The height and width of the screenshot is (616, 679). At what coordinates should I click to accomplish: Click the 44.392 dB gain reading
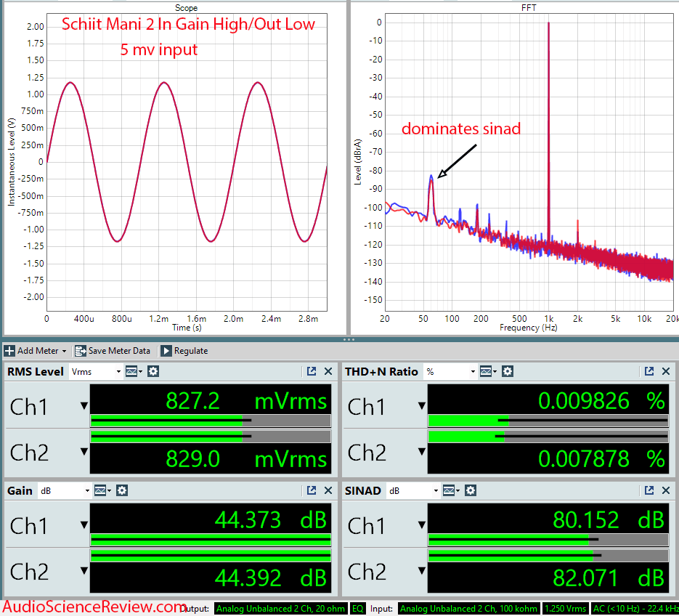[271, 577]
